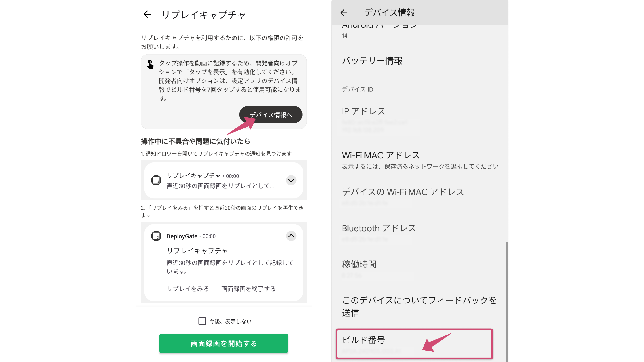Screen dimensions: 644x362
Task: Click the DeployGate icon in the first notification
Action: pos(156,180)
